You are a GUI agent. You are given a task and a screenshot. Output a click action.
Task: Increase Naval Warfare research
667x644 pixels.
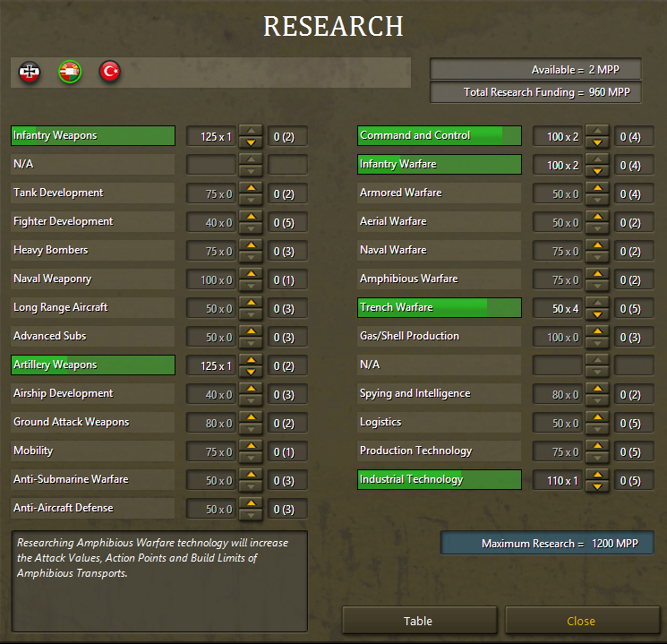point(597,245)
